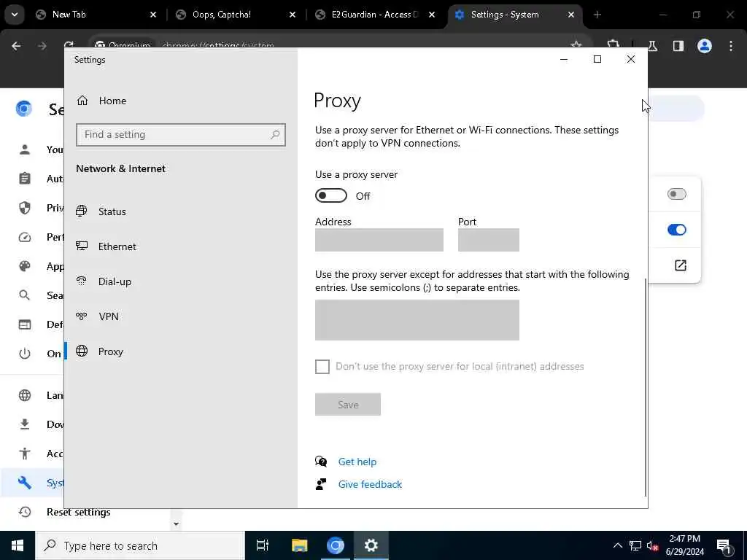
Task: Click the Get help chat icon
Action: tap(321, 462)
